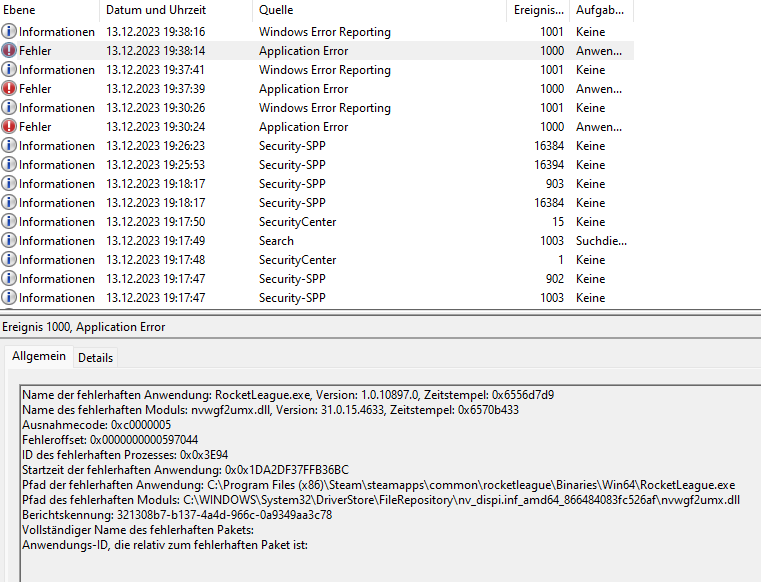
Task: Click the Ereignis 1000, Application Error heading
Action: coord(84,327)
